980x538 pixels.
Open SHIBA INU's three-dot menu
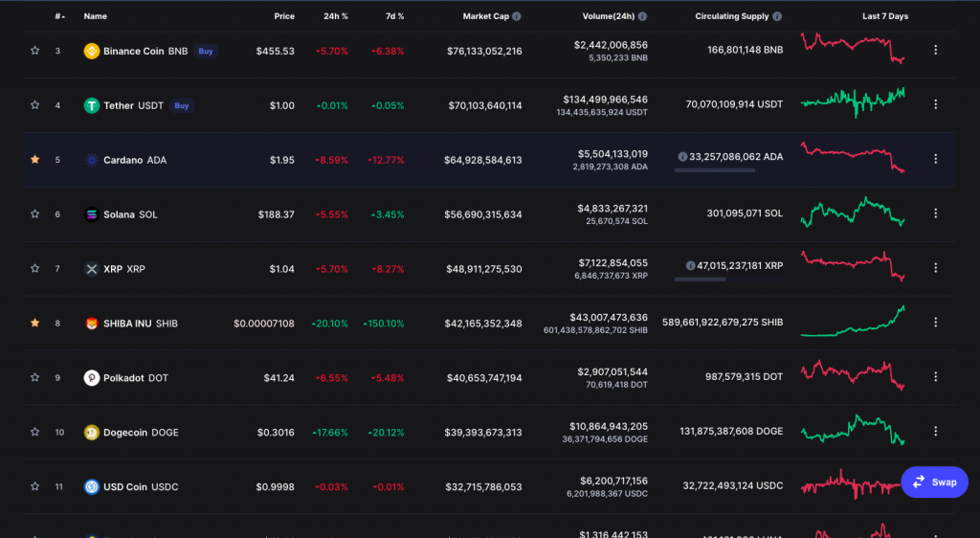point(936,322)
